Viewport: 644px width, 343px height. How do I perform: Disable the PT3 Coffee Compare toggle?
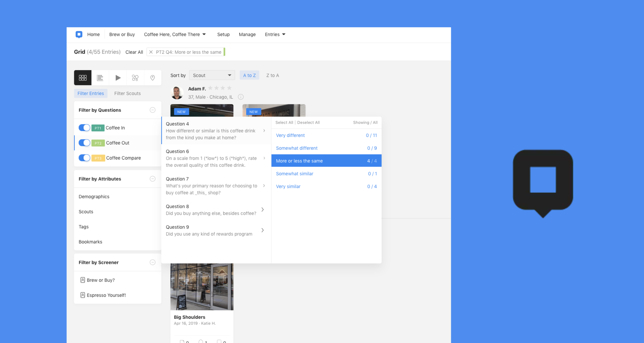[84, 158]
